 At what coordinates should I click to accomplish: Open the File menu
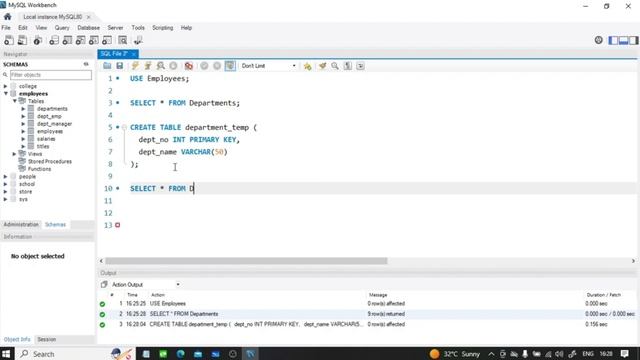(x=6, y=28)
